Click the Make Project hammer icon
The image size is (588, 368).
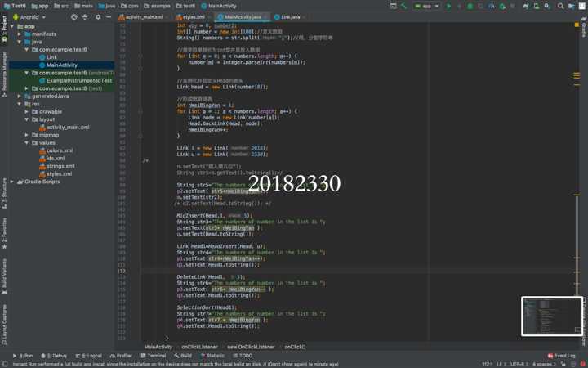pos(404,6)
